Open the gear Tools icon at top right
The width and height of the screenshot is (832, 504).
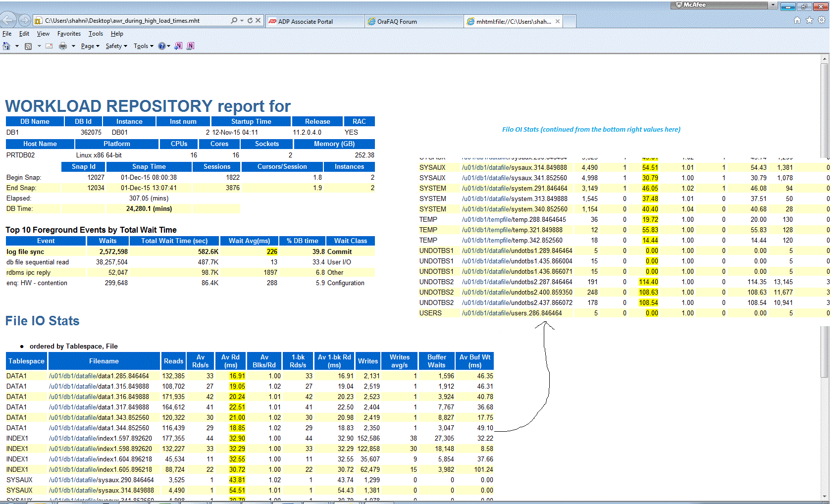point(821,20)
